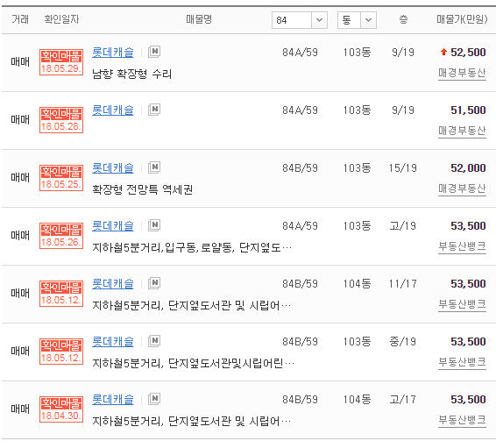Select the 거래 column header
Image resolution: width=496 pixels, height=448 pixels.
(x=20, y=19)
